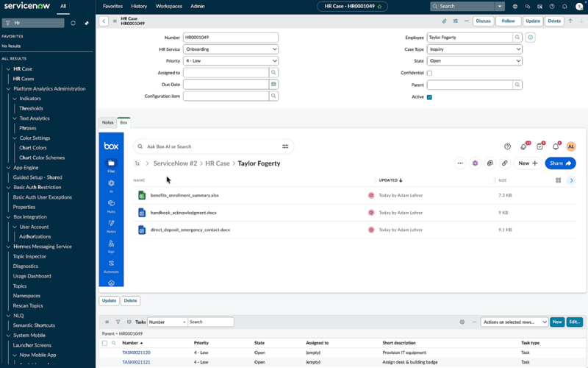Open the Priority dropdown
The image size is (588, 368).
231,61
